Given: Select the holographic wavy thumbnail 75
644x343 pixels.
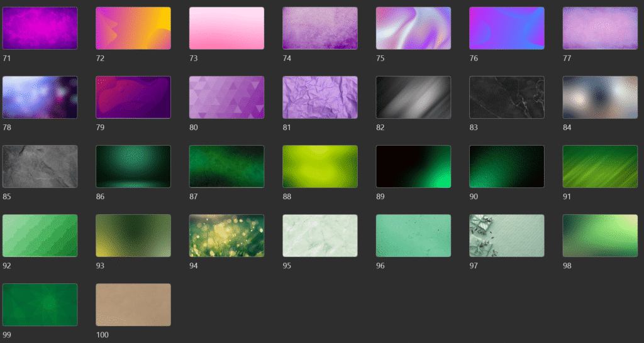Looking at the screenshot, I should click(x=413, y=28).
